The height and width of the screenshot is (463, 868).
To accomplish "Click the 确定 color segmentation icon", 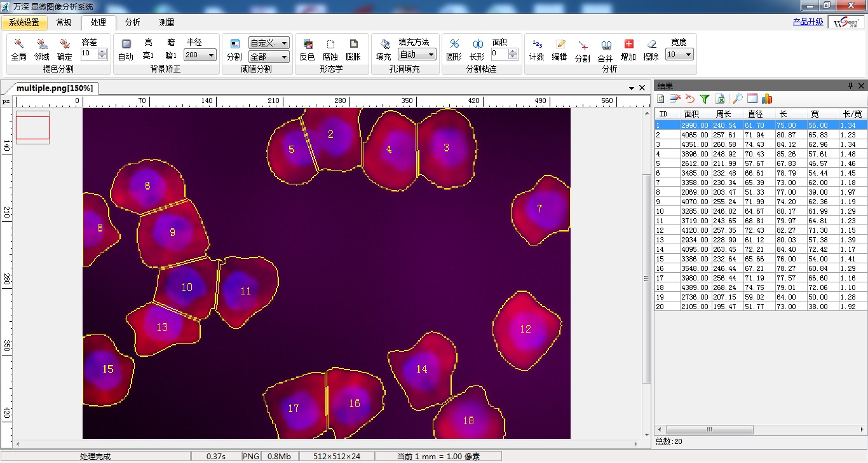I will click(x=65, y=50).
